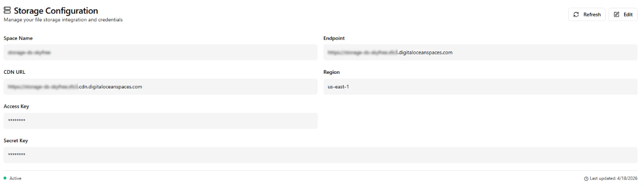644x187 pixels.
Task: Click the Region label
Action: 331,72
